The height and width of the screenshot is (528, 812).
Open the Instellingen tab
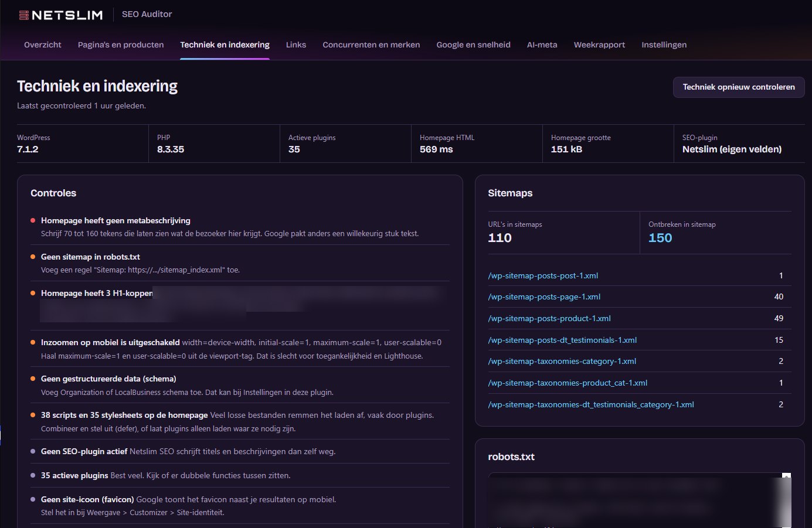click(x=664, y=45)
